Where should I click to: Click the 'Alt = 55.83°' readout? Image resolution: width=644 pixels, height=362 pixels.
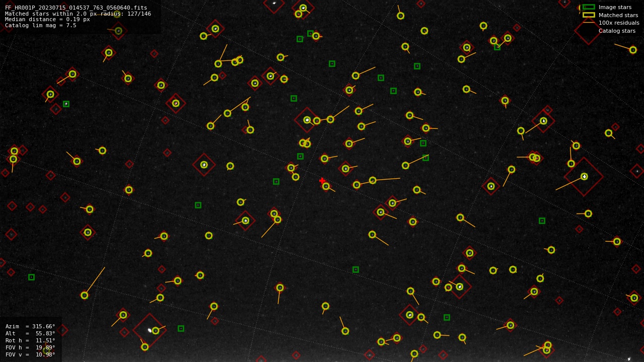pos(30,333)
